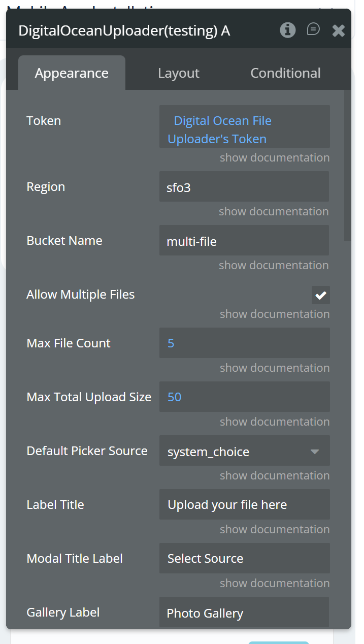This screenshot has height=644, width=364.
Task: Click the Default Picker Source label
Action: (x=87, y=451)
